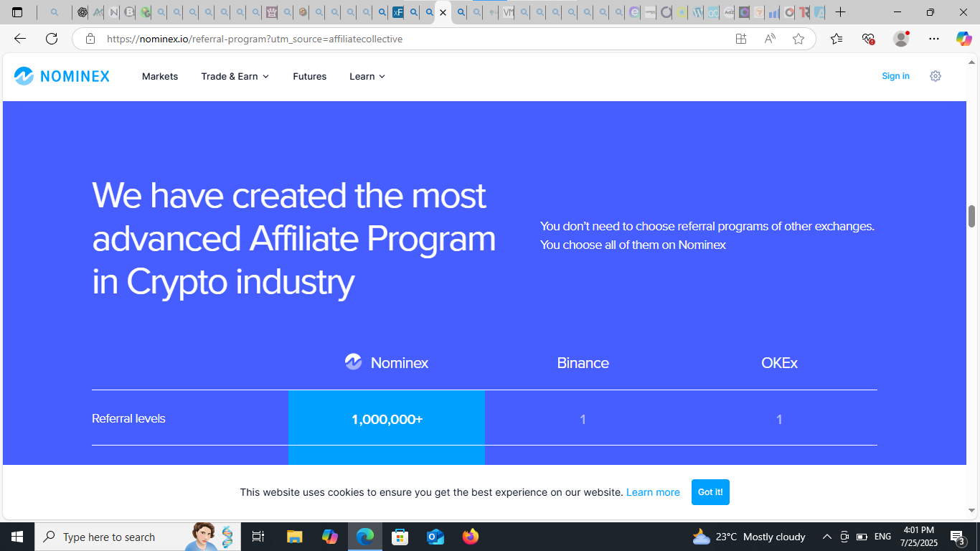Click the scrollbar down arrow

pos(972,511)
